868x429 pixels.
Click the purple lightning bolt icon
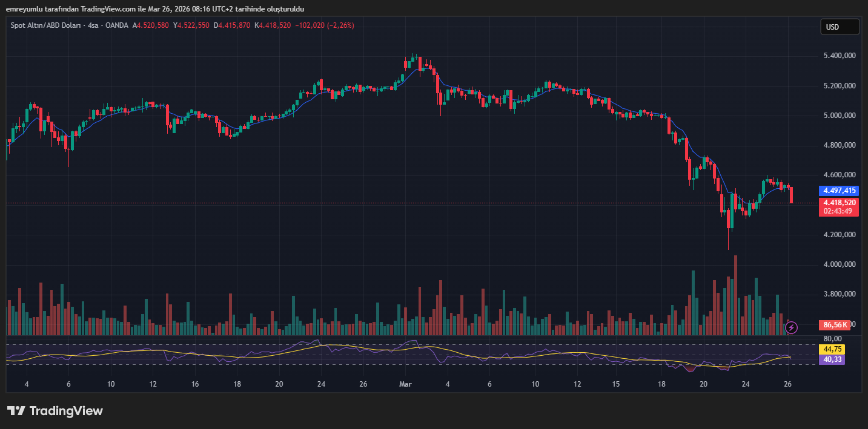tap(791, 327)
